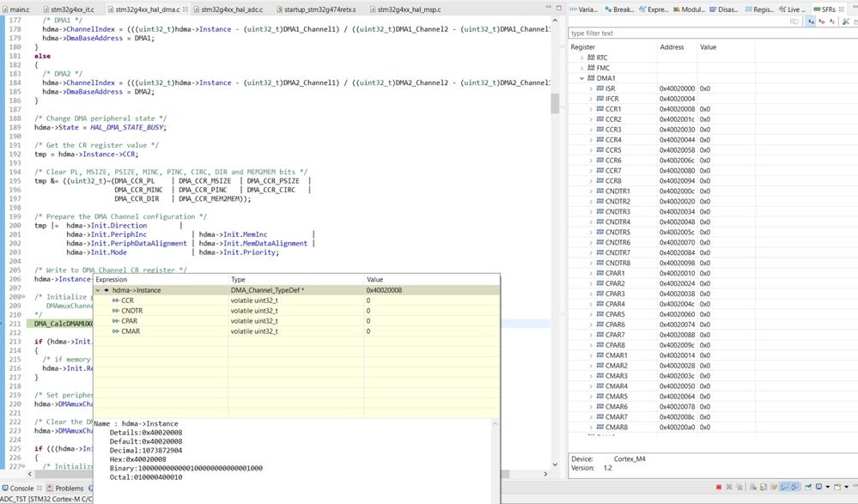The height and width of the screenshot is (504, 858).
Task: Open the stm32g4xx_hal_msp.c editor tab
Action: (x=405, y=9)
